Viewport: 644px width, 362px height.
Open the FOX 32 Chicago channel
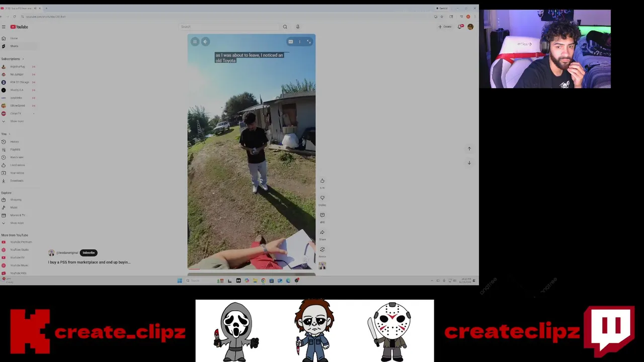coord(19,82)
